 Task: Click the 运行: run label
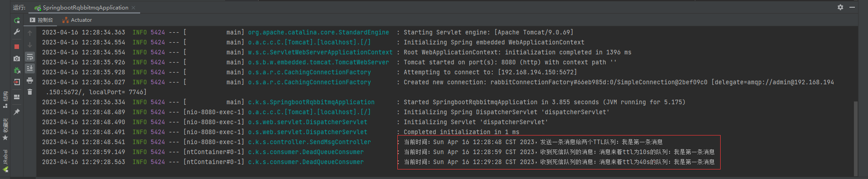(19, 7)
